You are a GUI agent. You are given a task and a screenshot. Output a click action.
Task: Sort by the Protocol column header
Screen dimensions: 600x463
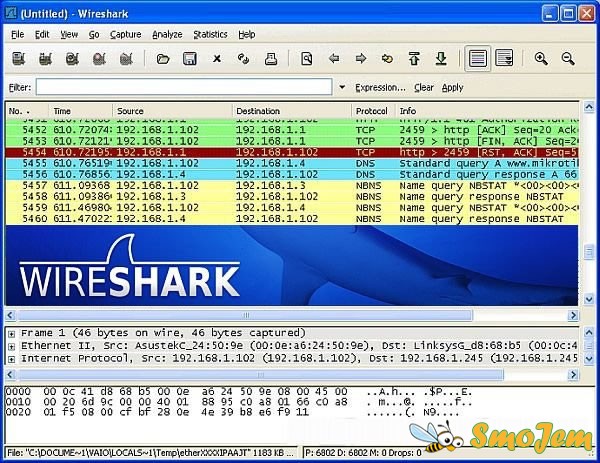coord(373,111)
